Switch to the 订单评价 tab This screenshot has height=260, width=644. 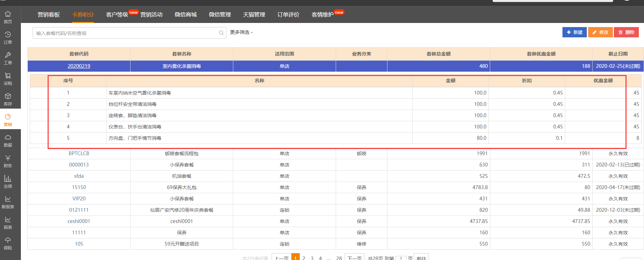click(288, 14)
